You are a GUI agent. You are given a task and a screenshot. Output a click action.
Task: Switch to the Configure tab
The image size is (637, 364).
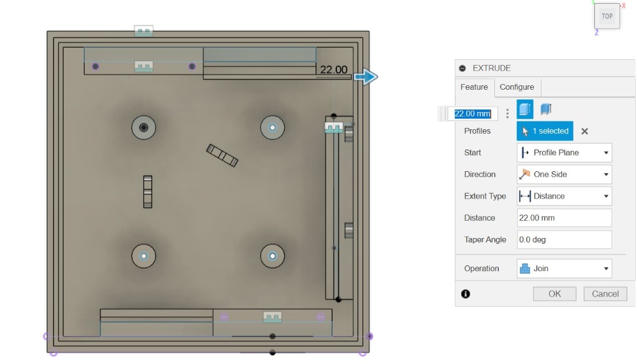click(x=517, y=87)
